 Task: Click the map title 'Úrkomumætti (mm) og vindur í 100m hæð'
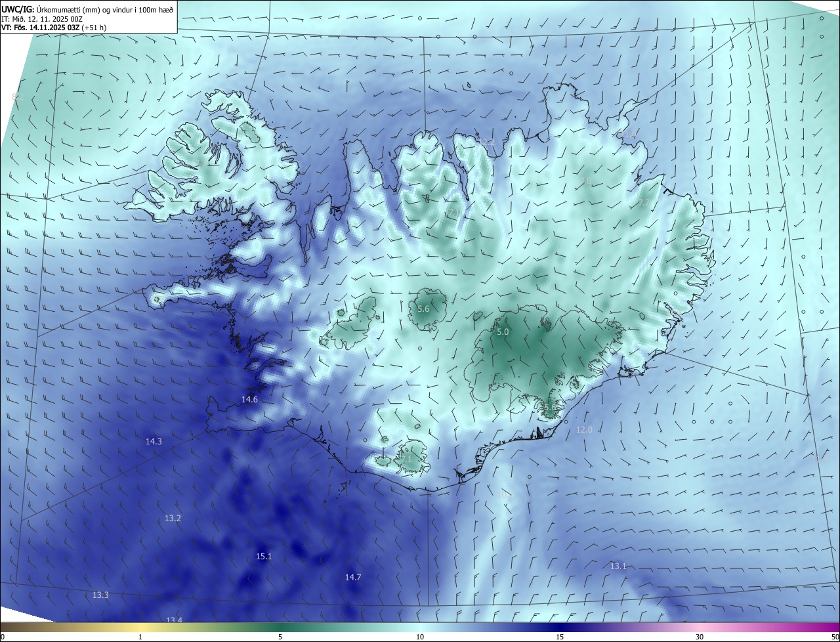pyautogui.click(x=105, y=10)
